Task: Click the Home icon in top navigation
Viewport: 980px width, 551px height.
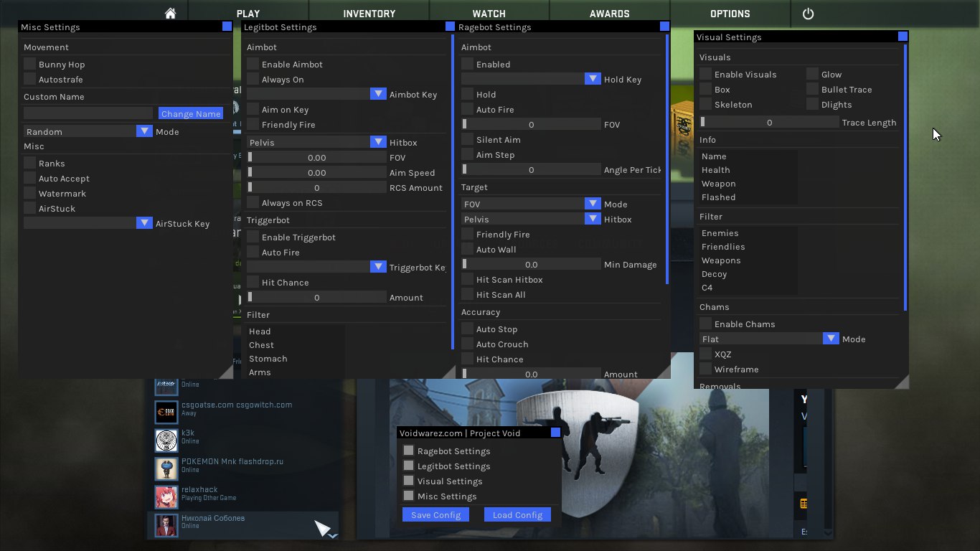Action: click(170, 14)
